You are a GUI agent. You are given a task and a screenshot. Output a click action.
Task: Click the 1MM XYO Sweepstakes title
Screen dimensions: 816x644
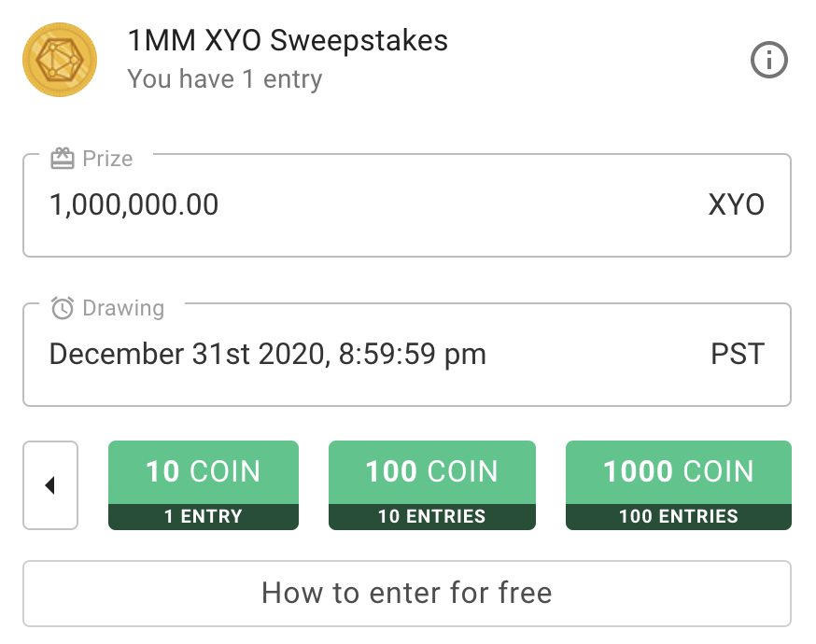tap(288, 40)
